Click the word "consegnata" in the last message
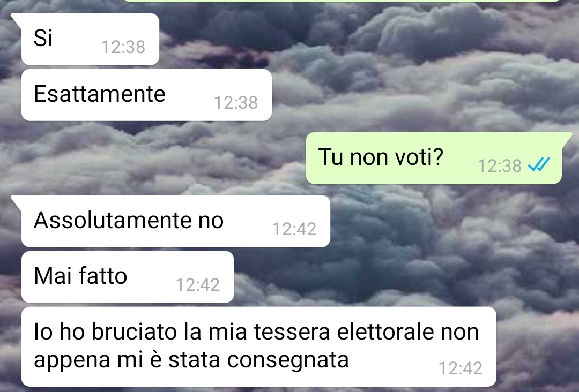Viewport: 579px width, 392px height. pos(288,360)
